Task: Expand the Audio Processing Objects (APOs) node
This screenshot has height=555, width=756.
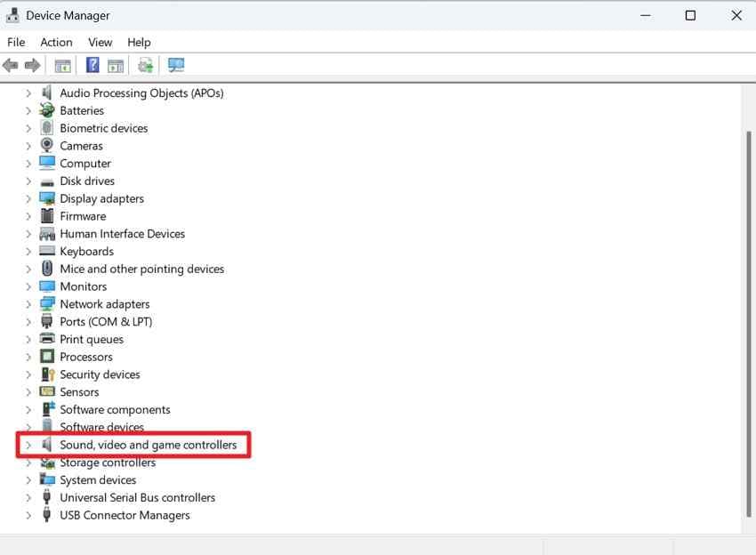Action: coord(28,93)
